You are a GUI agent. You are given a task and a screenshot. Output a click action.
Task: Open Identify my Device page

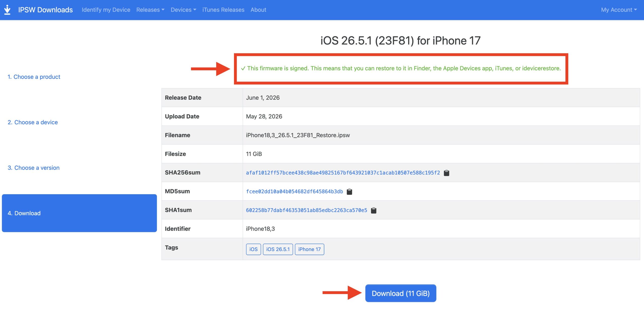click(x=106, y=10)
